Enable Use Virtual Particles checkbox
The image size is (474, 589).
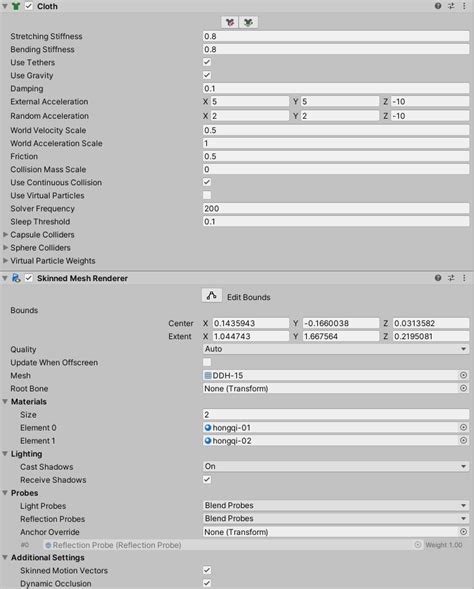tap(207, 195)
